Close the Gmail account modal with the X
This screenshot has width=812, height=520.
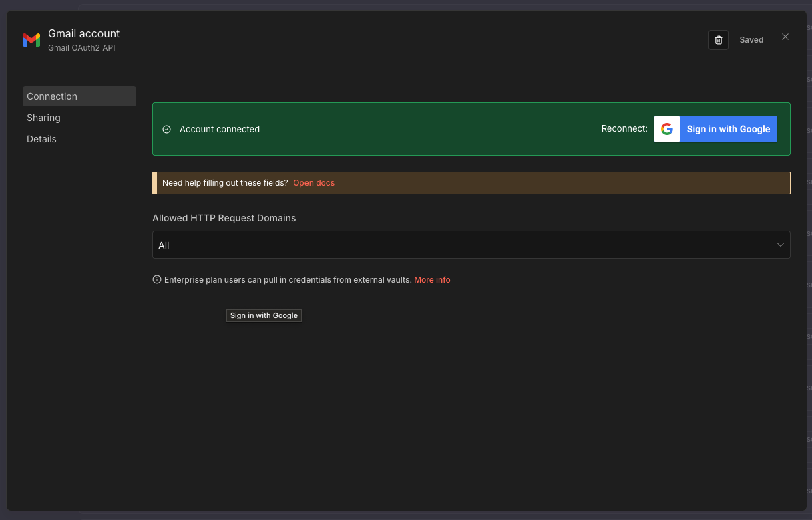(x=785, y=37)
